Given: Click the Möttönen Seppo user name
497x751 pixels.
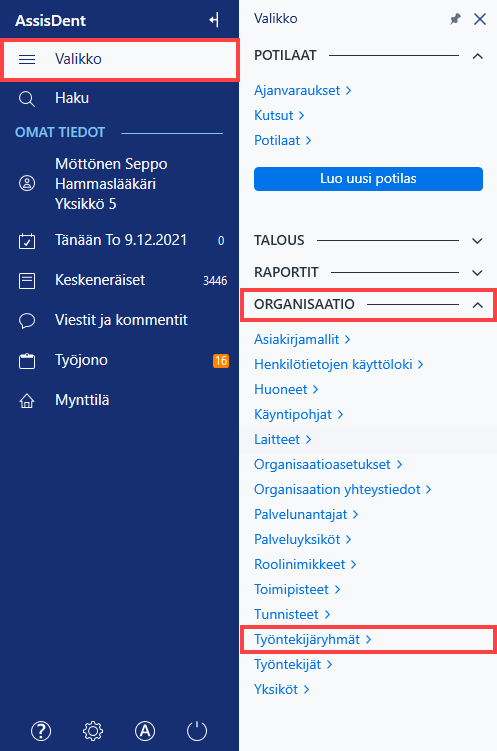Looking at the screenshot, I should (111, 164).
